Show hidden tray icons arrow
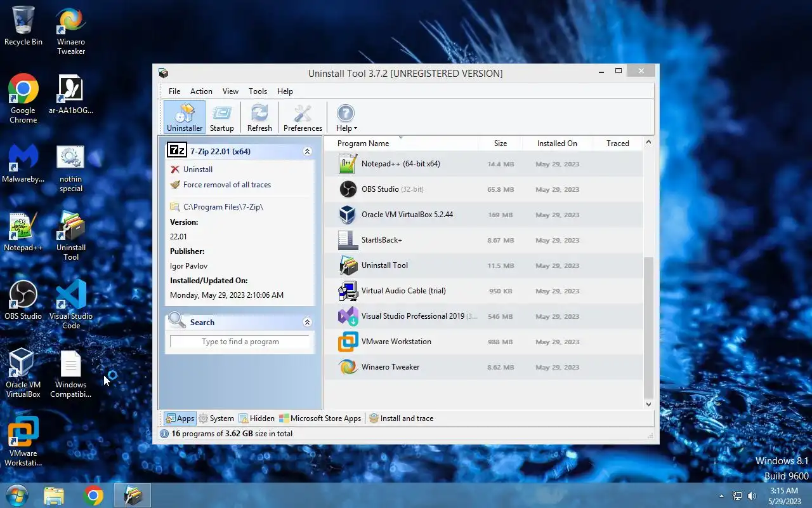812x508 pixels. tap(721, 496)
